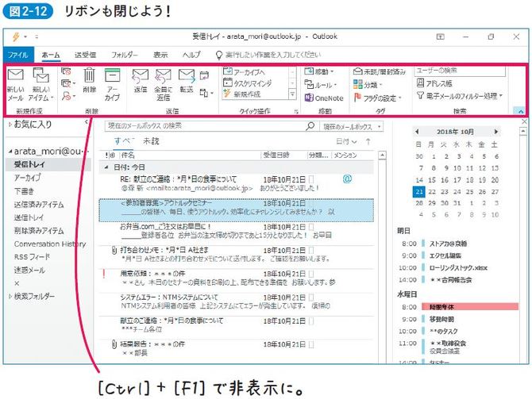The width and height of the screenshot is (532, 399).
Task: Open the アドレス帳 (Address Book)
Action: tap(434, 83)
